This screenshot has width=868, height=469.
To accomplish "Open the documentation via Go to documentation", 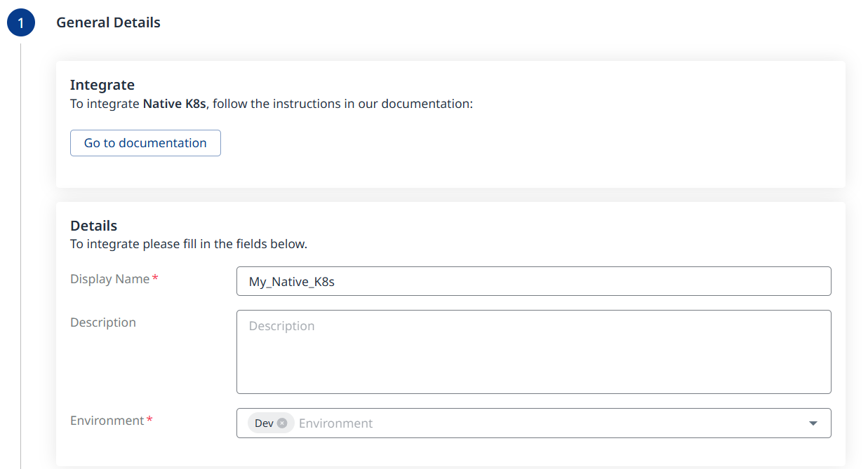I will (145, 143).
